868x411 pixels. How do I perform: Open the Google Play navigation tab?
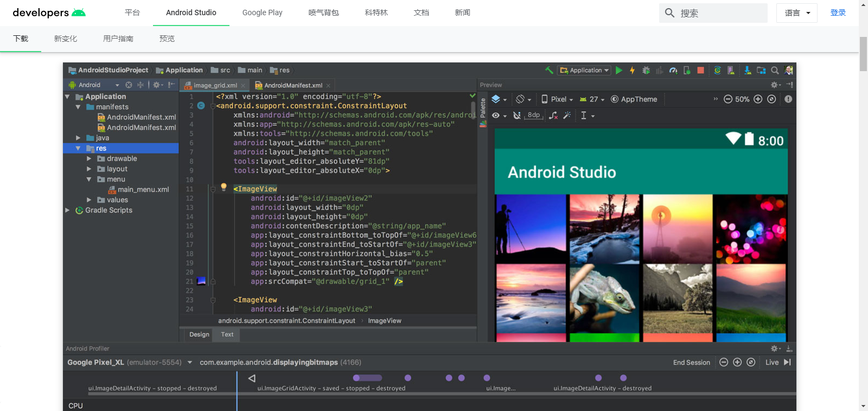262,12
